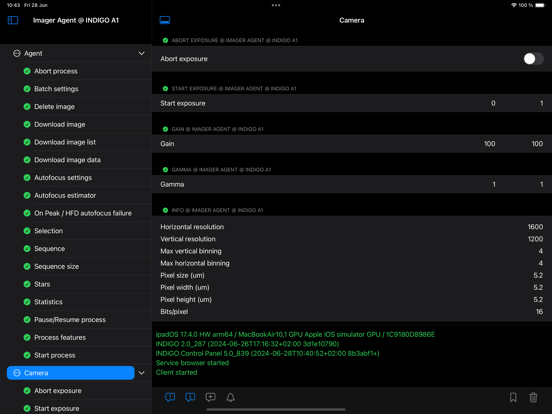Viewport: 552px width, 414px height.
Task: Click green check icon of INFO header
Action: [x=165, y=210]
